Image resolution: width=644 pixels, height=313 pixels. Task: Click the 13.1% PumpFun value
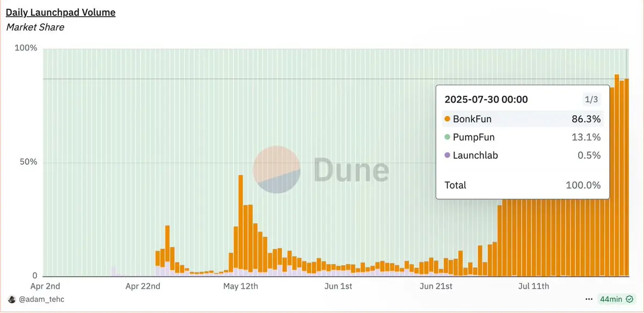point(587,137)
